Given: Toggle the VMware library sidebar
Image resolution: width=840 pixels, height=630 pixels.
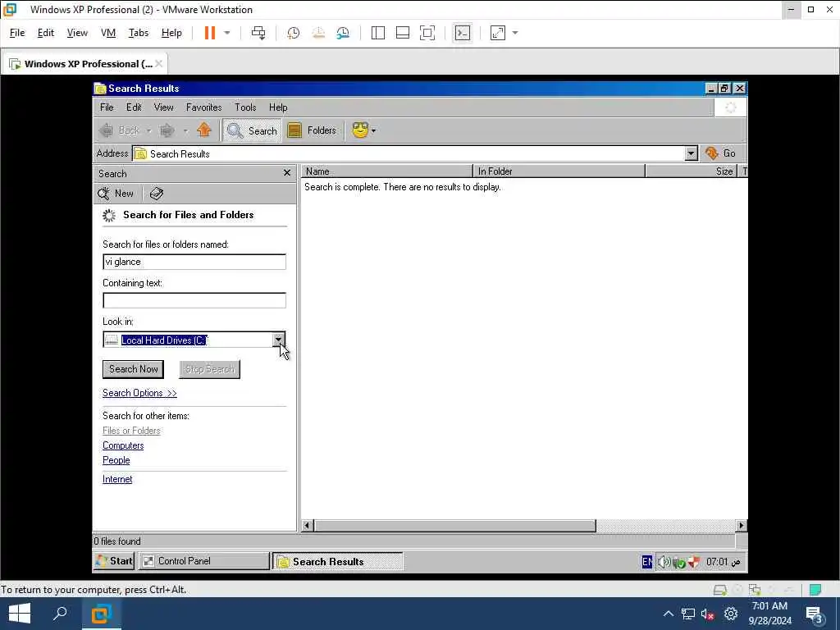Looking at the screenshot, I should [x=377, y=33].
